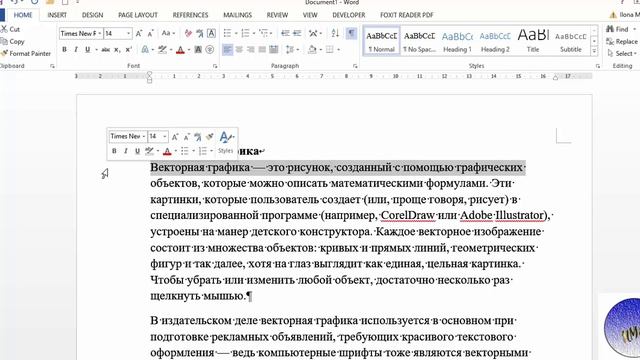Apply the Title style
640x360 pixels.
(533, 41)
